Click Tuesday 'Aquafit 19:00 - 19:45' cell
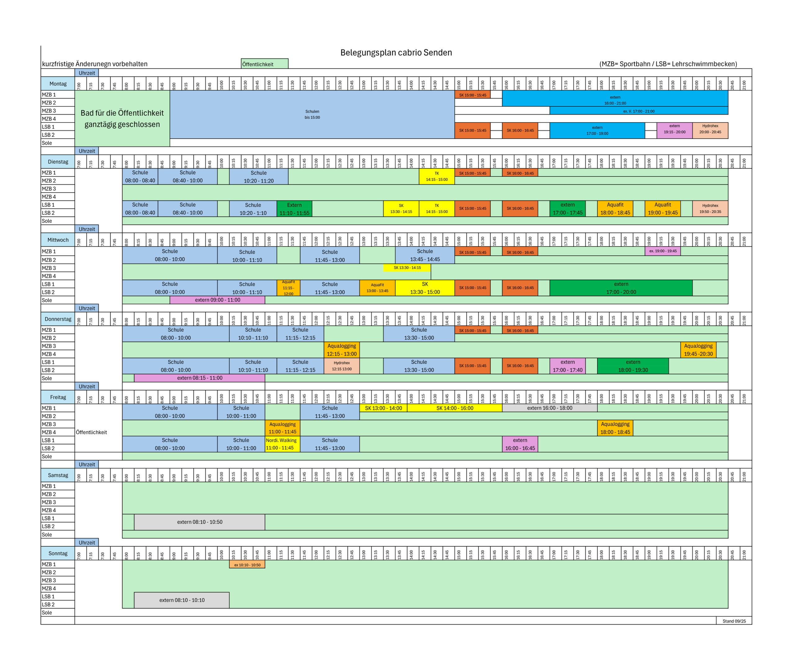The height and width of the screenshot is (672, 794). coord(662,209)
